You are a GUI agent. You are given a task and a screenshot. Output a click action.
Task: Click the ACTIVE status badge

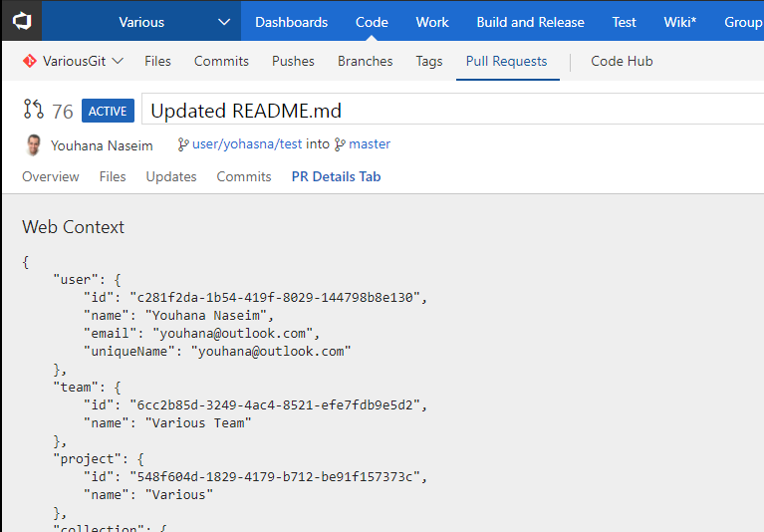108,111
